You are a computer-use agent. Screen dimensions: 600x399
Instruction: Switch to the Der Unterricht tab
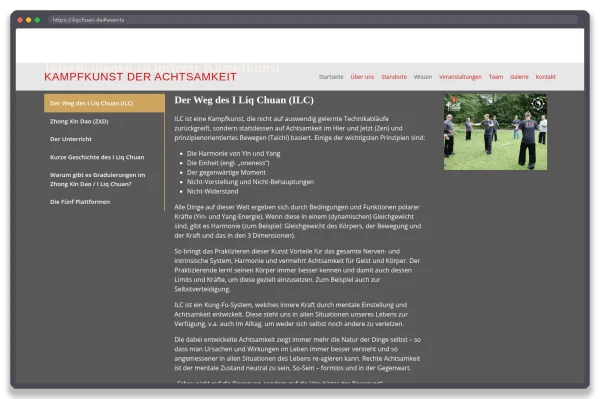[104, 139]
